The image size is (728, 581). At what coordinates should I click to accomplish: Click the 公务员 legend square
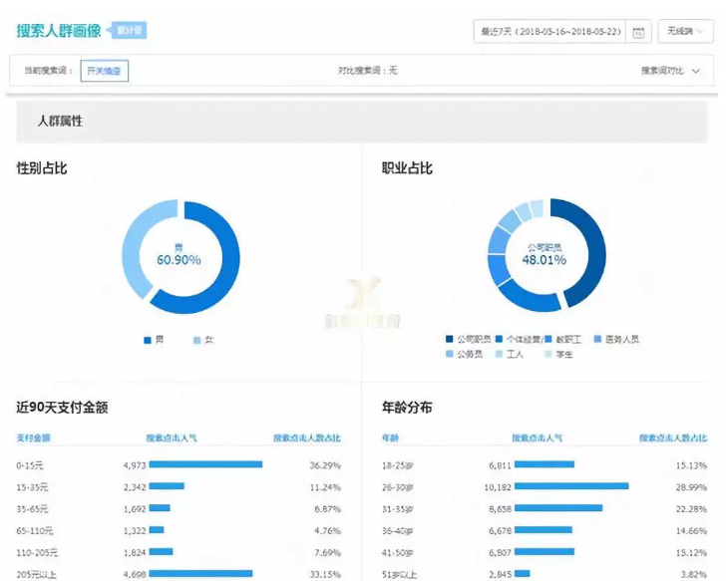(x=450, y=355)
